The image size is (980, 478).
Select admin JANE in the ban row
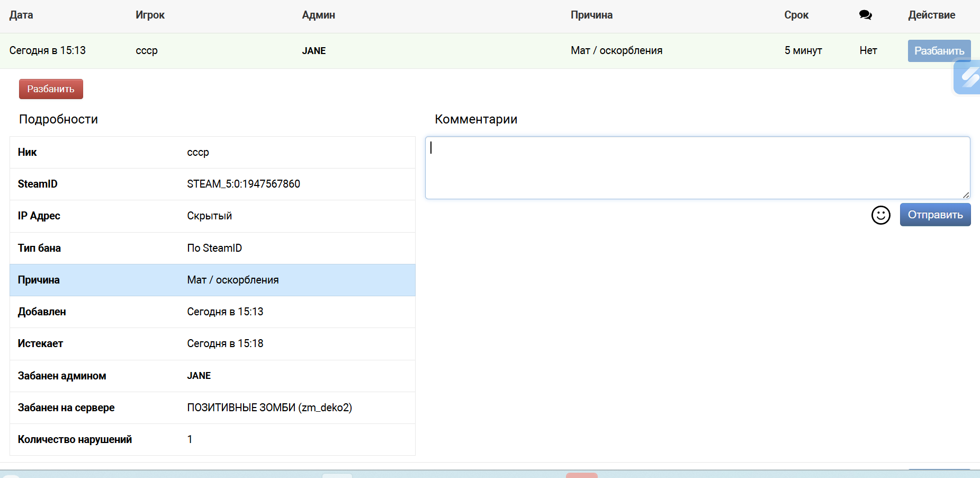(x=313, y=51)
